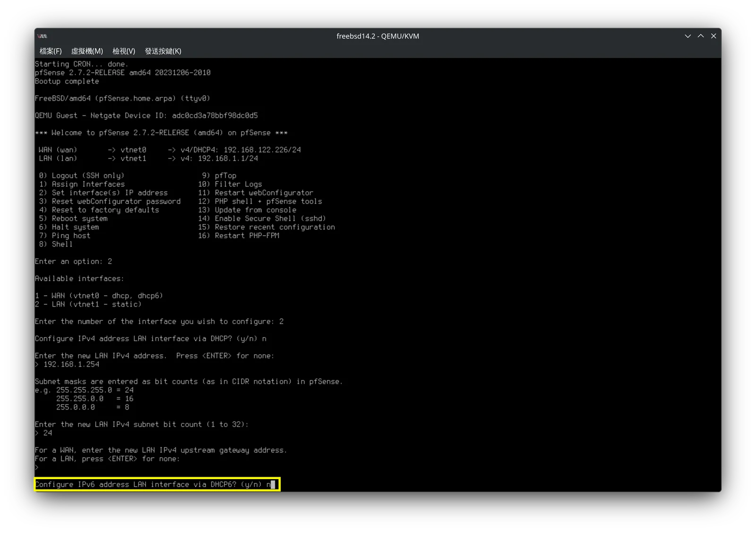
Task: Click the 'Configure IPv4 address LAN interface via DHCP?' line
Action: coord(151,338)
